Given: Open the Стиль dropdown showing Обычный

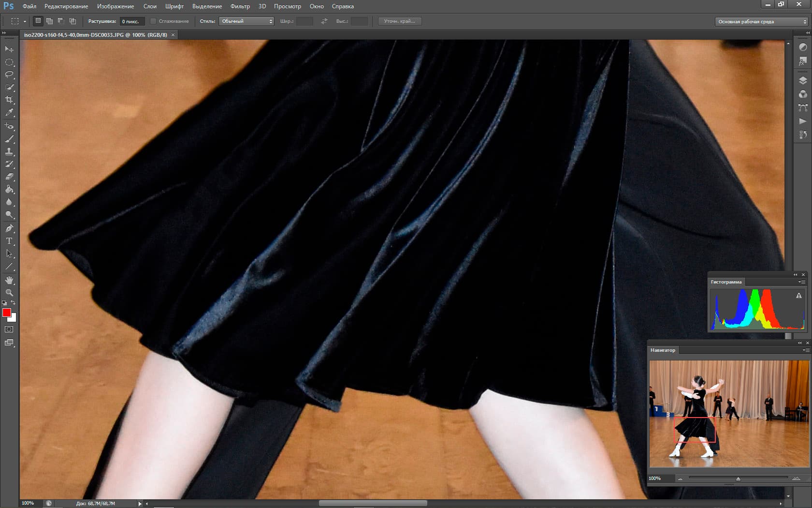Looking at the screenshot, I should [x=246, y=21].
